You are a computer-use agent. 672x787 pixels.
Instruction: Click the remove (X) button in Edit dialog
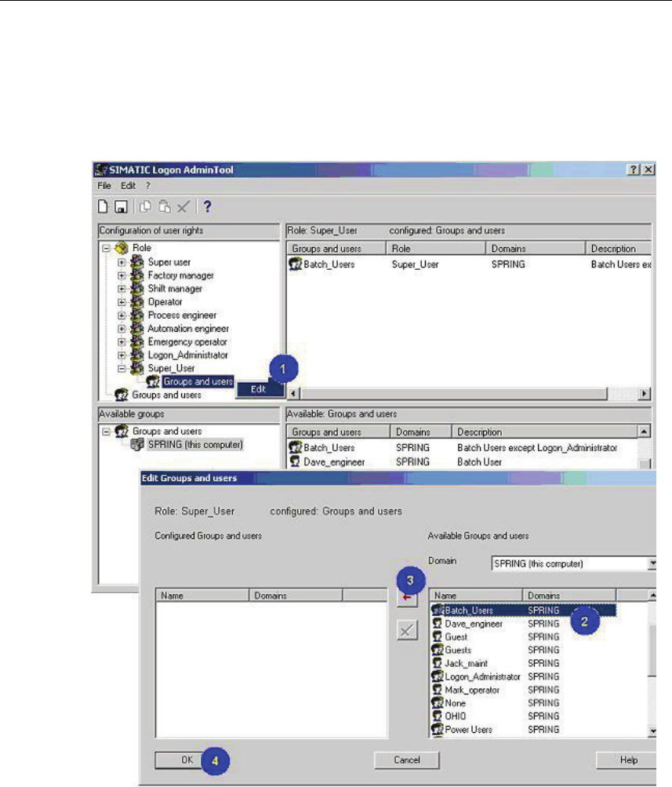[x=407, y=630]
